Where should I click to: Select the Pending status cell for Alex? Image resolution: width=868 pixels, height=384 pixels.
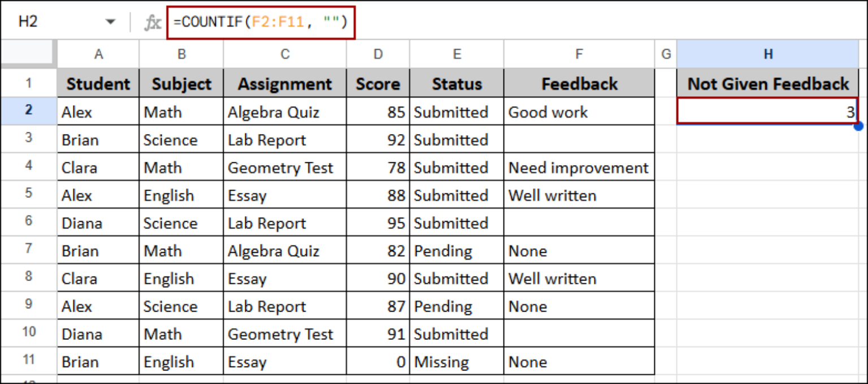point(457,306)
